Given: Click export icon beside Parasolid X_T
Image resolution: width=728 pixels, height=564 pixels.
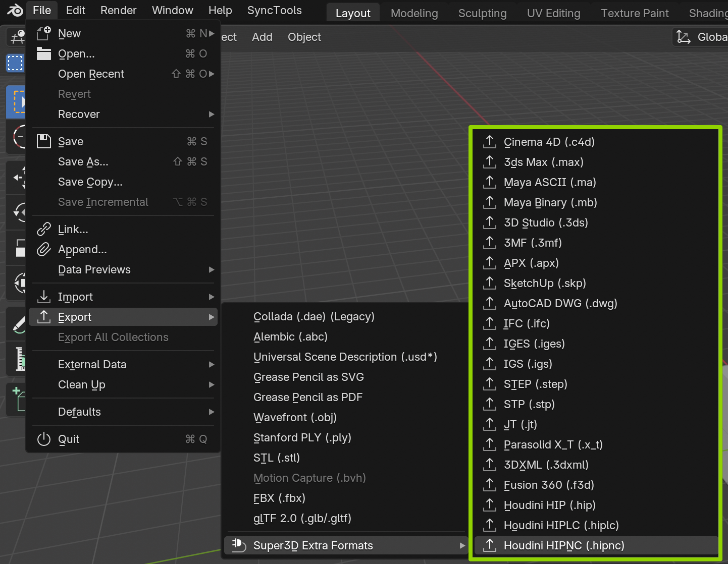Looking at the screenshot, I should click(x=490, y=444).
